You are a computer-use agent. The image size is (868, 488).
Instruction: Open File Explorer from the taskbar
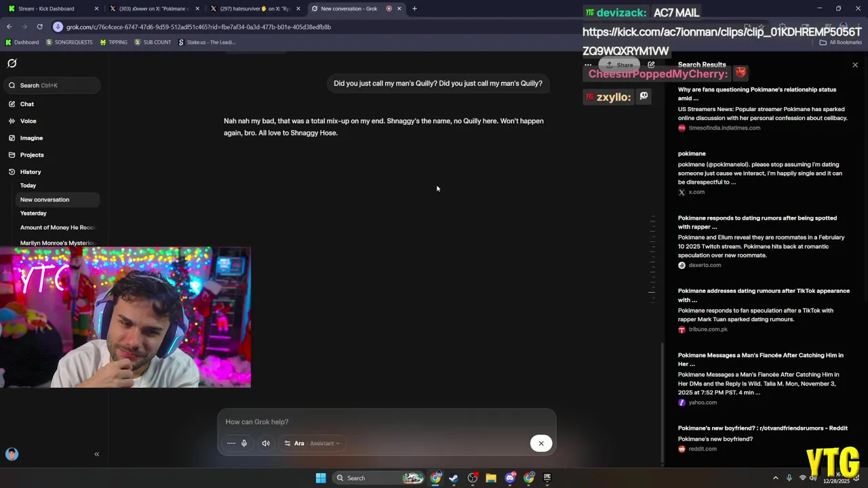click(x=491, y=478)
